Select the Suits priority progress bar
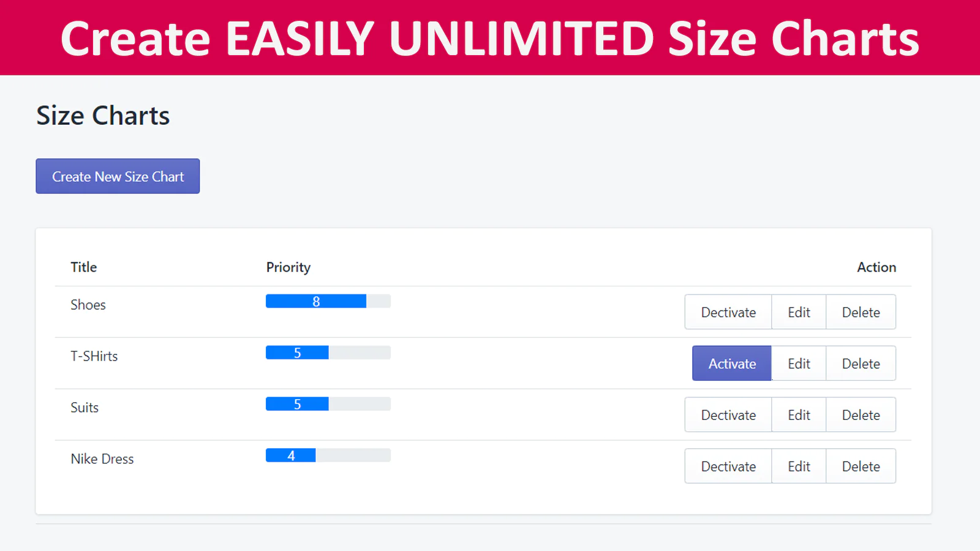This screenshot has height=551, width=980. 328,404
